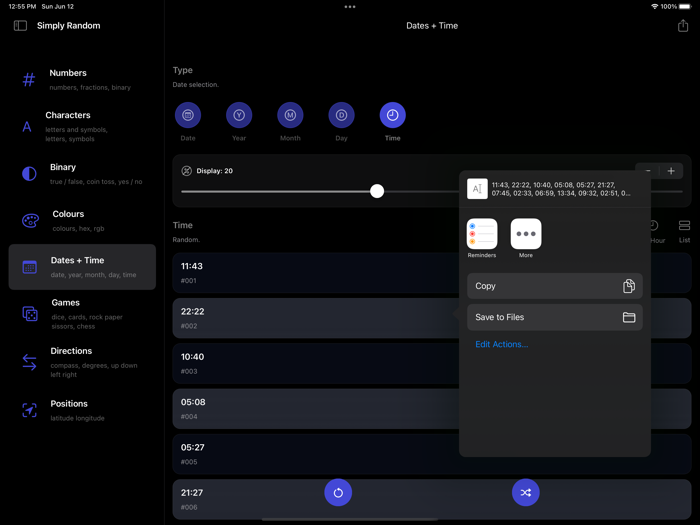Screen dimensions: 700x525
Task: Open Binary category in sidebar
Action: [x=82, y=174]
